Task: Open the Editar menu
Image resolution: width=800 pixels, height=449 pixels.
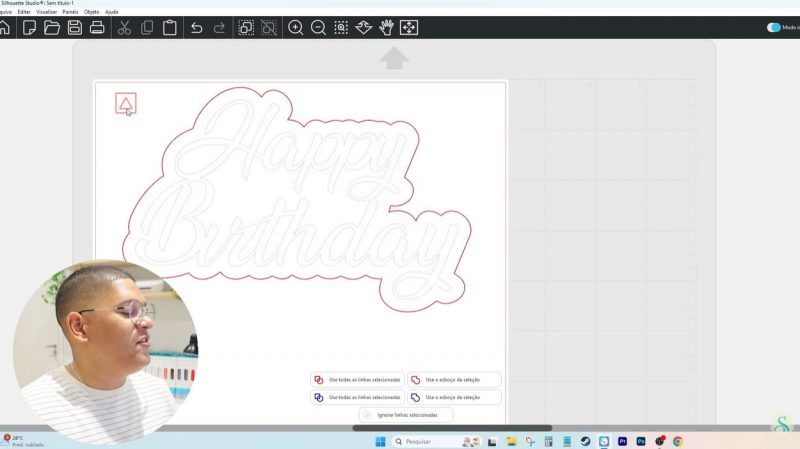Action: coord(24,11)
